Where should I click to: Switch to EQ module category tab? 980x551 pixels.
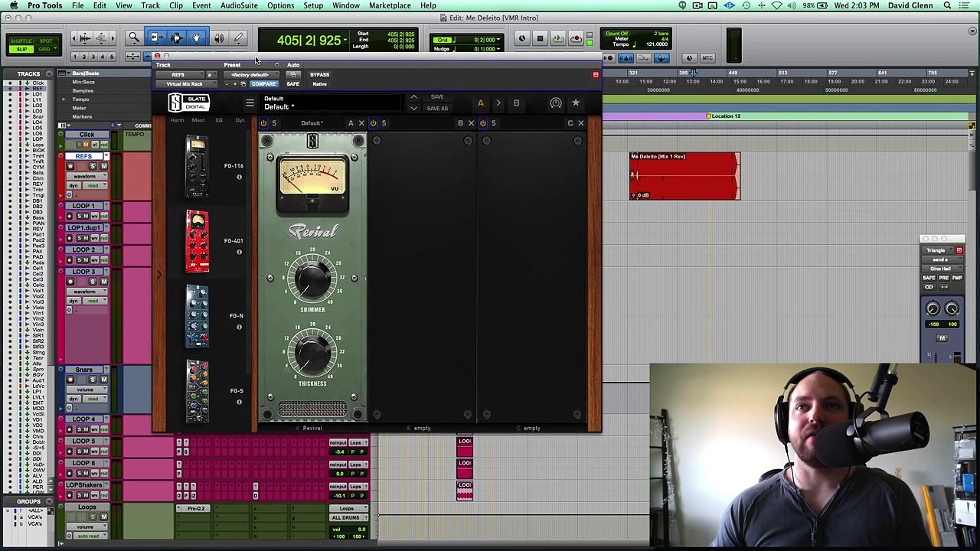point(219,120)
